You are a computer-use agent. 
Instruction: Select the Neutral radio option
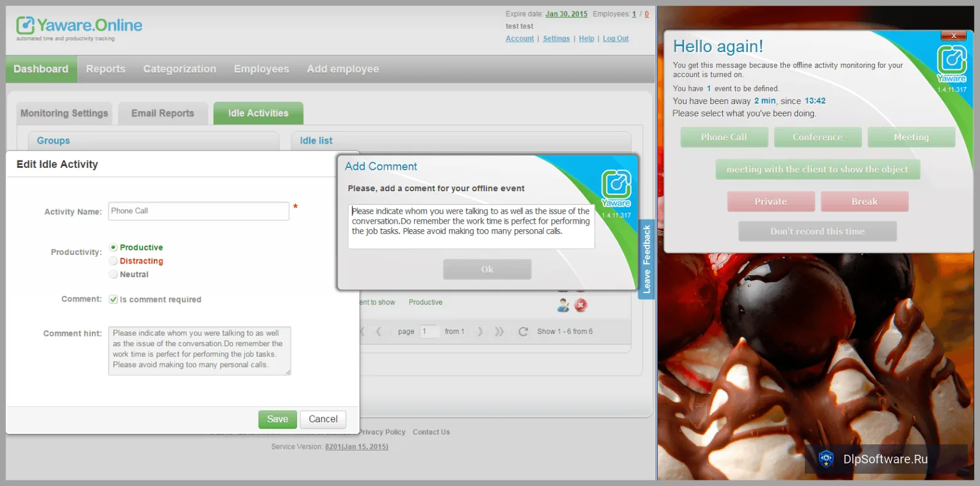click(x=113, y=275)
